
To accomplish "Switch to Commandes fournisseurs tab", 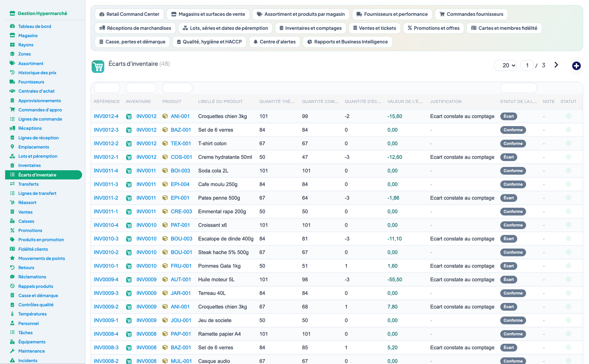I will (x=471, y=14).
